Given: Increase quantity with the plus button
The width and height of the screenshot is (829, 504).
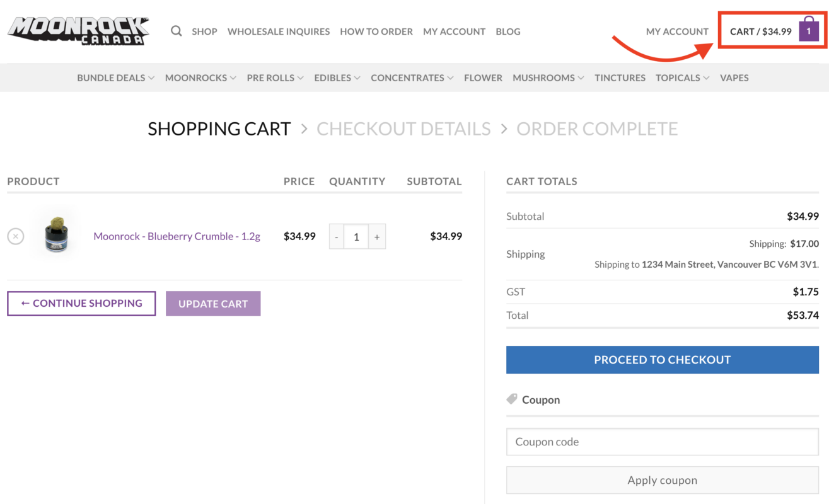Looking at the screenshot, I should pos(376,236).
